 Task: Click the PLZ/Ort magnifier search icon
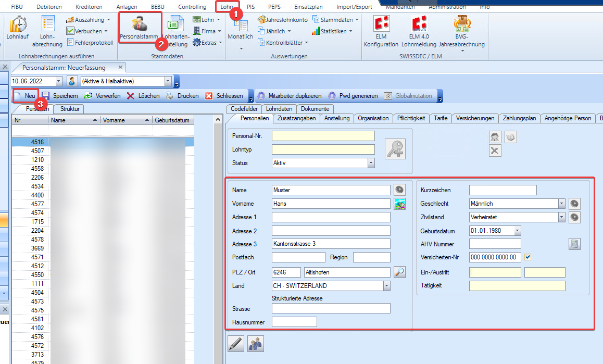(x=399, y=272)
